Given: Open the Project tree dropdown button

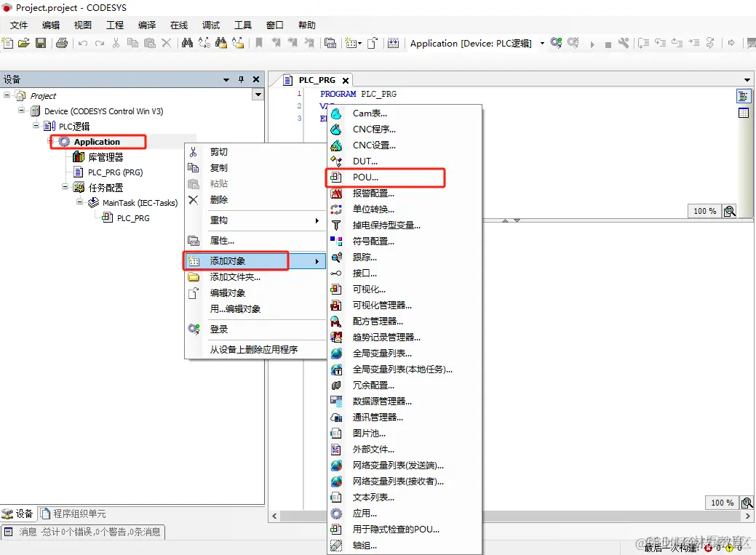Looking at the screenshot, I should (258, 95).
